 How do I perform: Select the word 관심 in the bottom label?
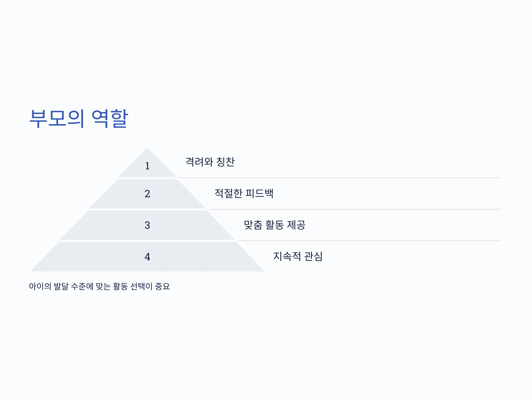(313, 256)
